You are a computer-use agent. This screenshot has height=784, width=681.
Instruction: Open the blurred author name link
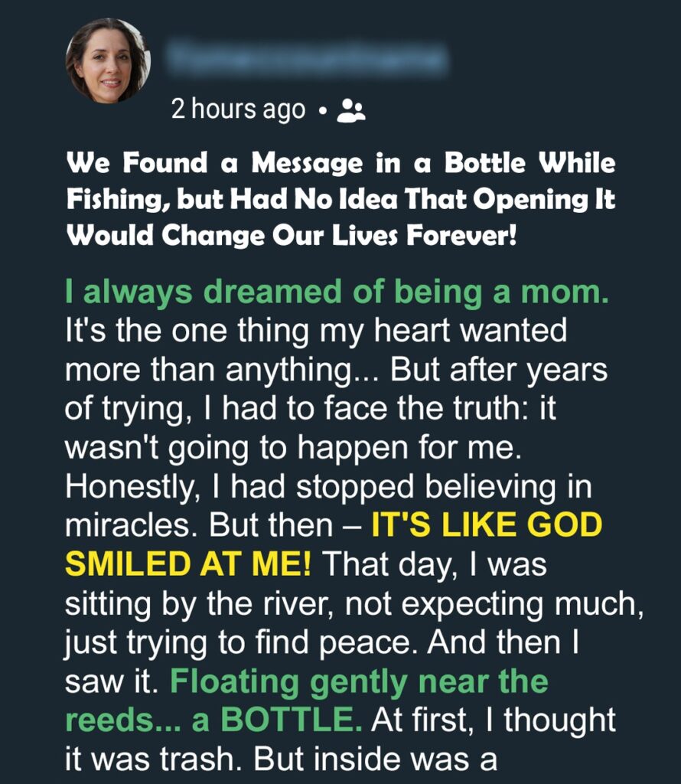307,57
